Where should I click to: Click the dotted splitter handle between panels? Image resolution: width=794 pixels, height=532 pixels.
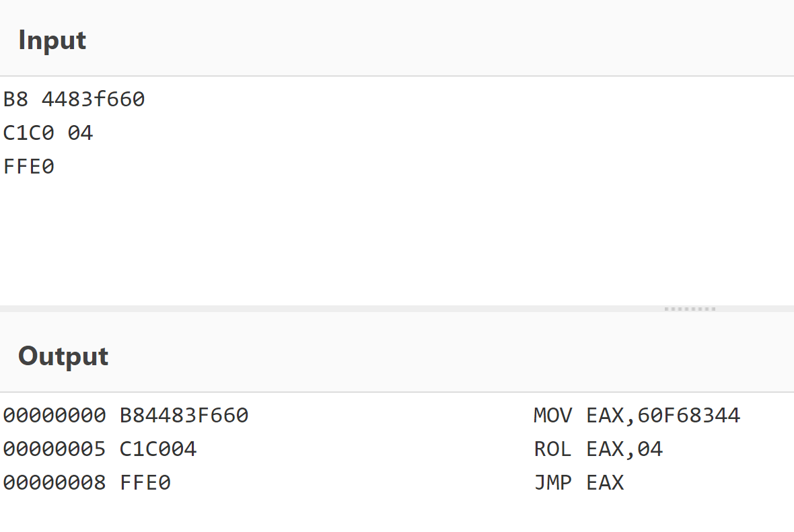[690, 309]
